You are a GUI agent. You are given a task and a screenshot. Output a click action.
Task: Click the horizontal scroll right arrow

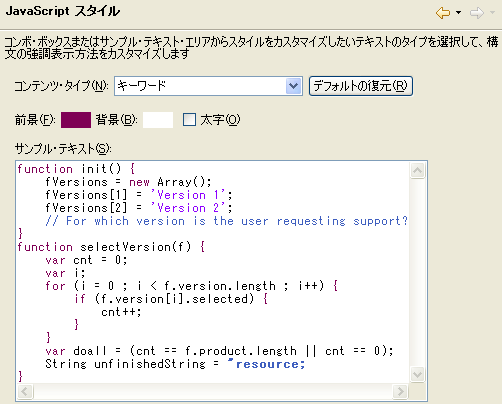tap(400, 391)
